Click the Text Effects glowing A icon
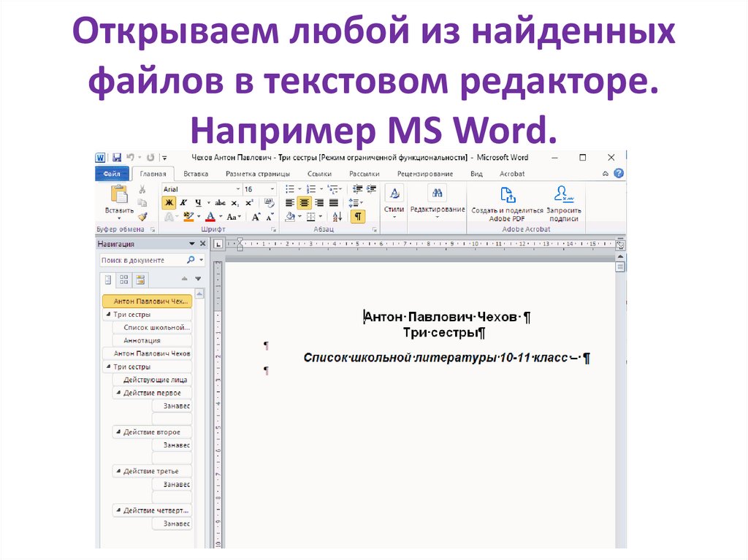Image resolution: width=748 pixels, height=560 pixels. 169,217
